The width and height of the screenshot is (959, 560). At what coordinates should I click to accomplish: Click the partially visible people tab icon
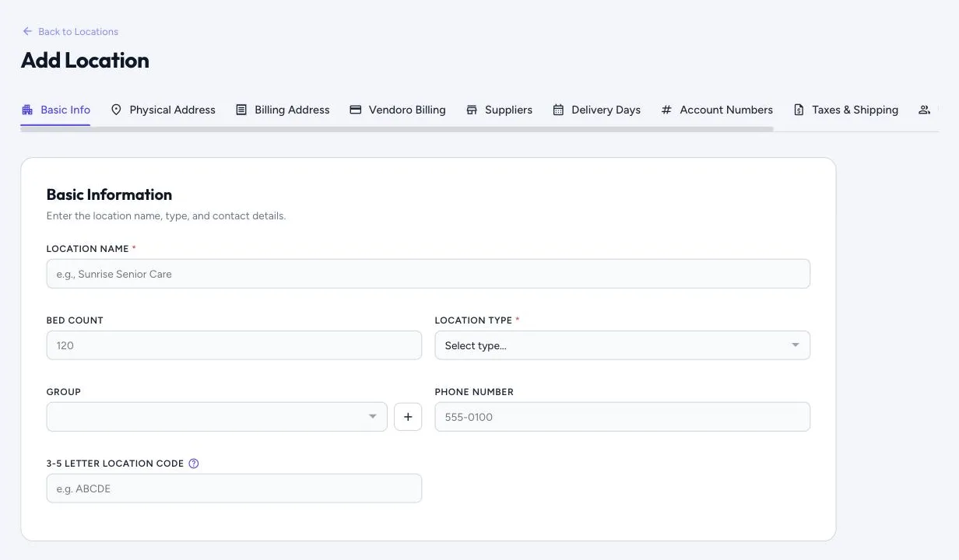(924, 110)
